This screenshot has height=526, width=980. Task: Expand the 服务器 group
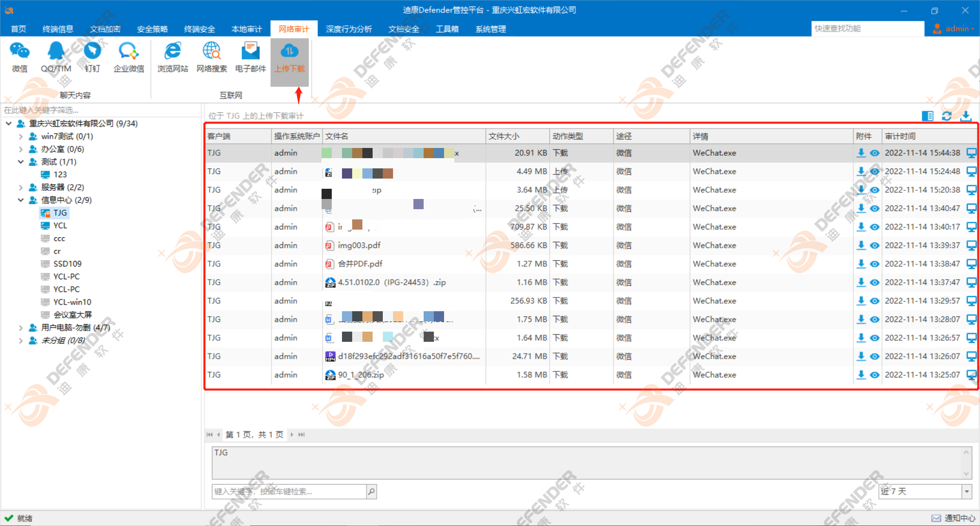(20, 187)
